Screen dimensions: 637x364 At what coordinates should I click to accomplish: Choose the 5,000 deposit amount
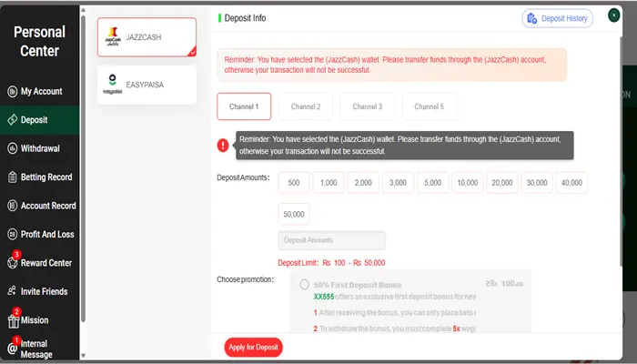click(x=432, y=183)
